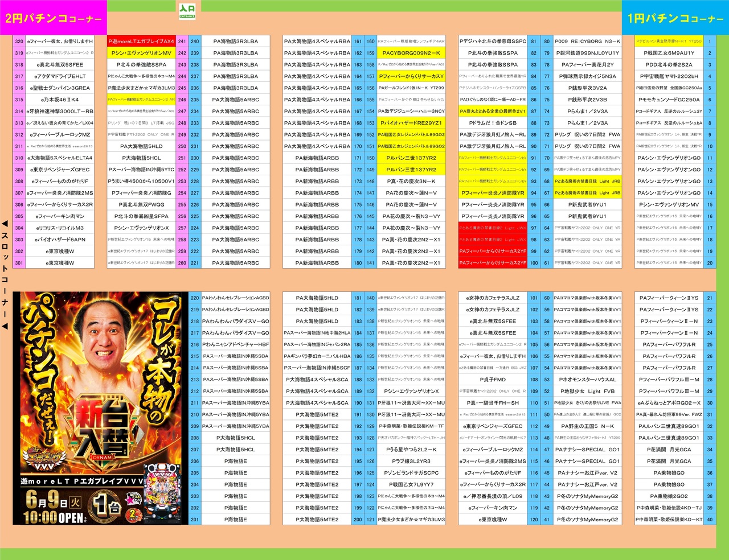The width and height of the screenshot is (729, 560).
Task: Select the PAフィーバー真花月2Y cell
Action: (x=587, y=65)
